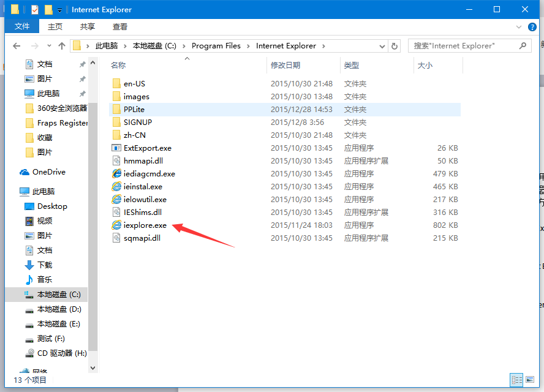Select the SIGNUP folder

point(138,122)
